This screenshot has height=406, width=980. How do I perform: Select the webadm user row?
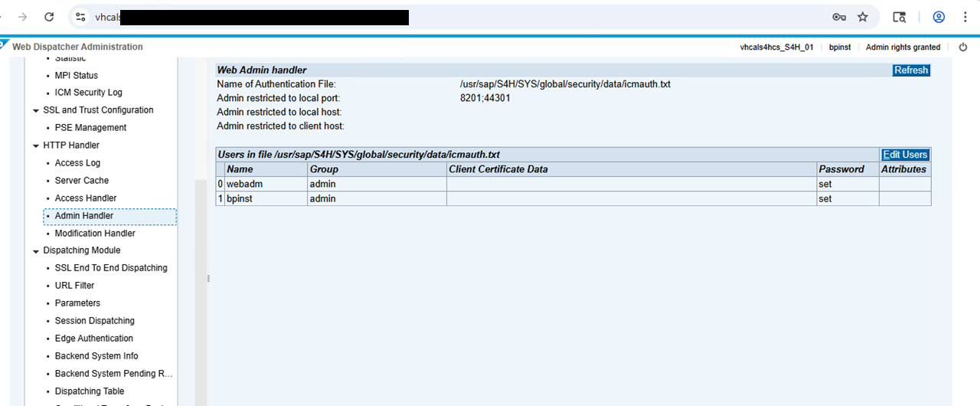[x=245, y=184]
